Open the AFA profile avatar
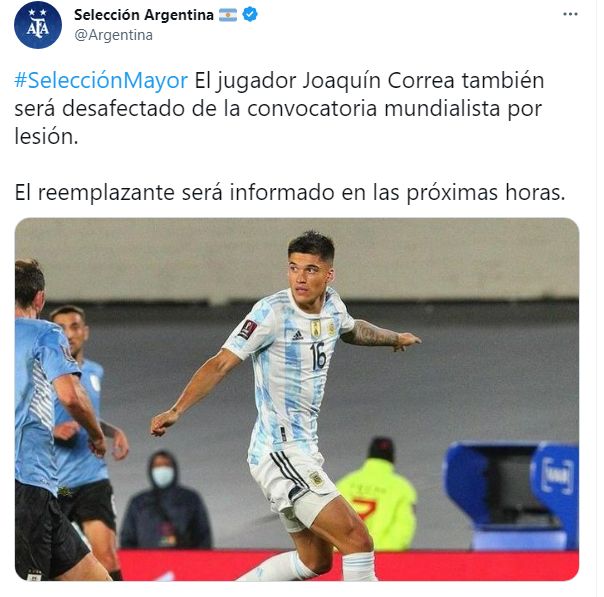The width and height of the screenshot is (604, 597). click(x=38, y=25)
